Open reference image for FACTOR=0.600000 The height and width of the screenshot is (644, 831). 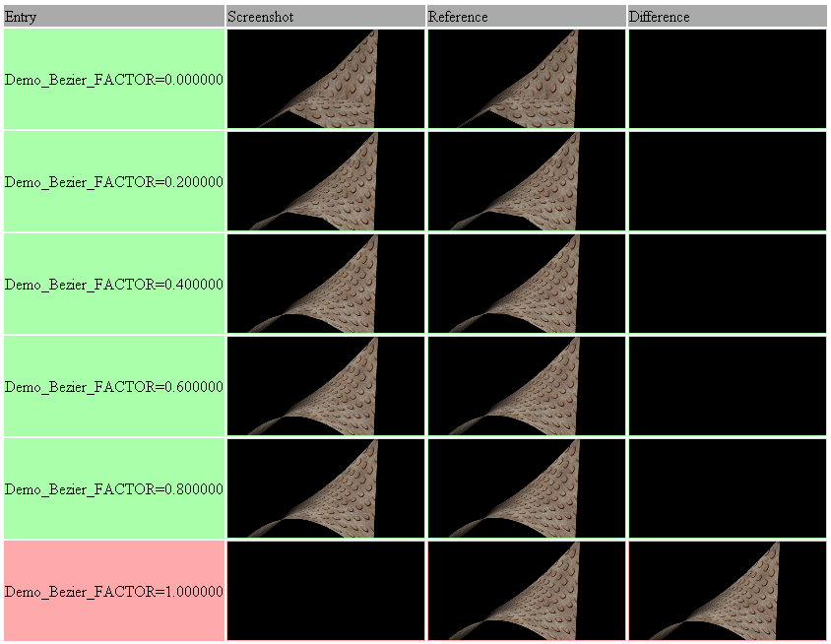526,386
